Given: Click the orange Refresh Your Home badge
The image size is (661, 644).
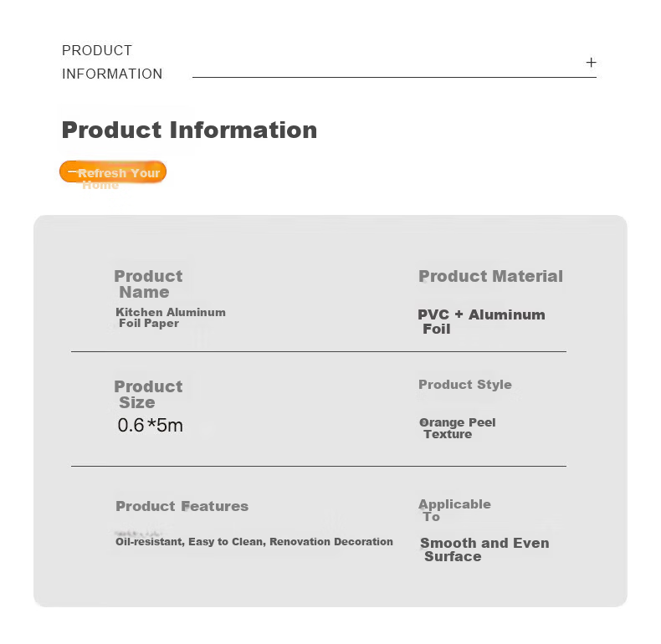Looking at the screenshot, I should pyautogui.click(x=113, y=172).
